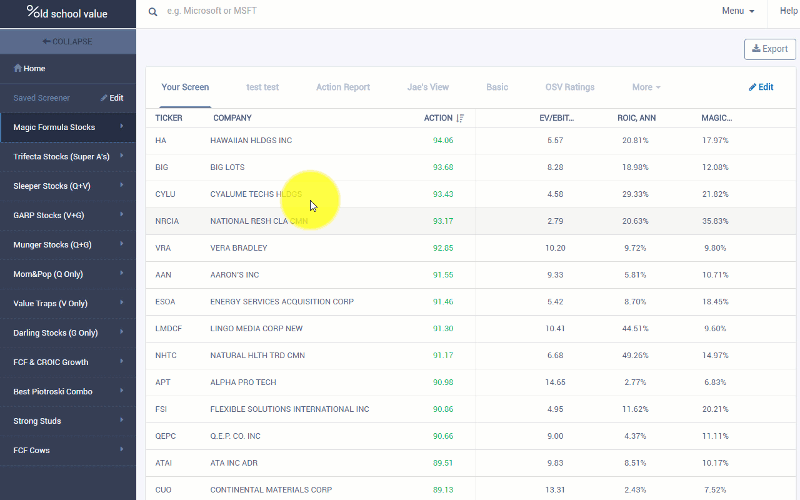Switch to the test test tab
This screenshot has height=500, width=800.
(x=262, y=87)
